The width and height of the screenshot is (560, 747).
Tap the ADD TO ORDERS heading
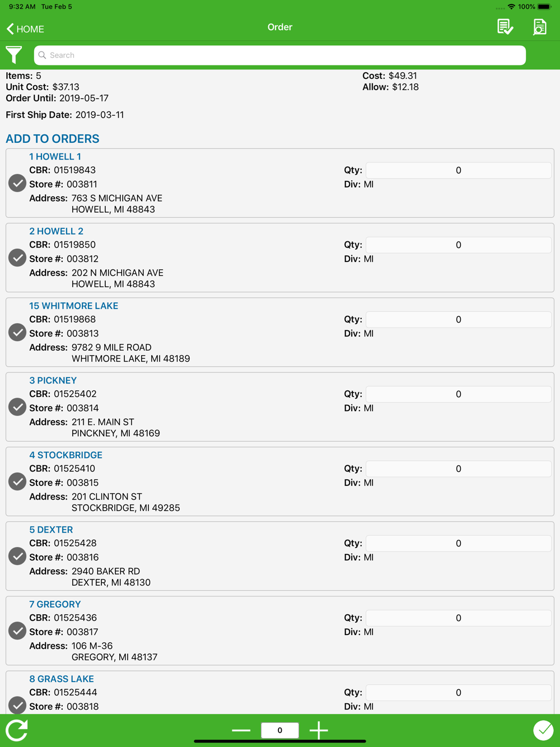tap(53, 139)
